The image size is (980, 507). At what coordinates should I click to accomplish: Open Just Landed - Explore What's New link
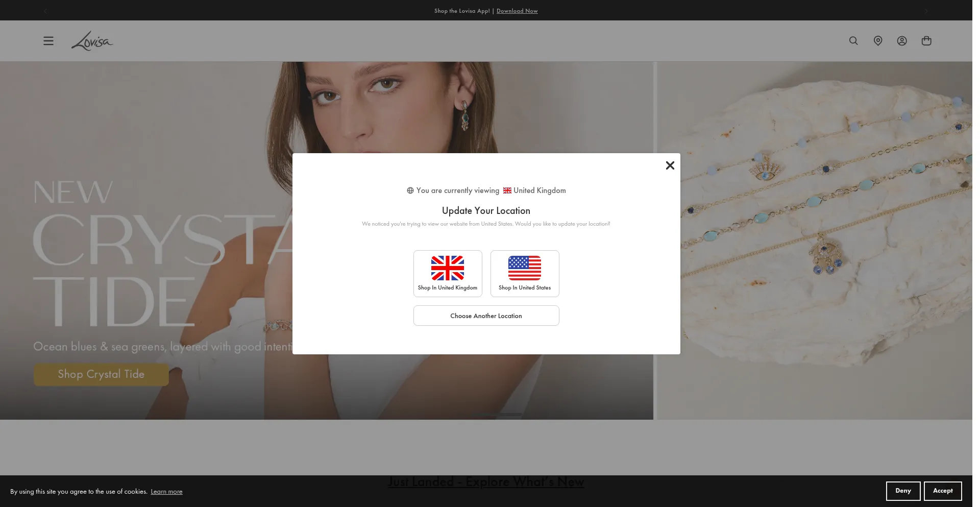[x=486, y=481]
